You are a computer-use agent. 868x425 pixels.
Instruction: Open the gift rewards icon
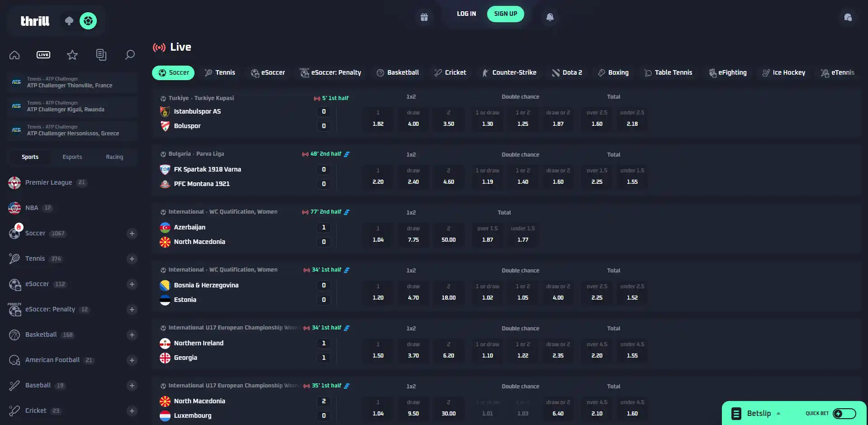point(424,17)
